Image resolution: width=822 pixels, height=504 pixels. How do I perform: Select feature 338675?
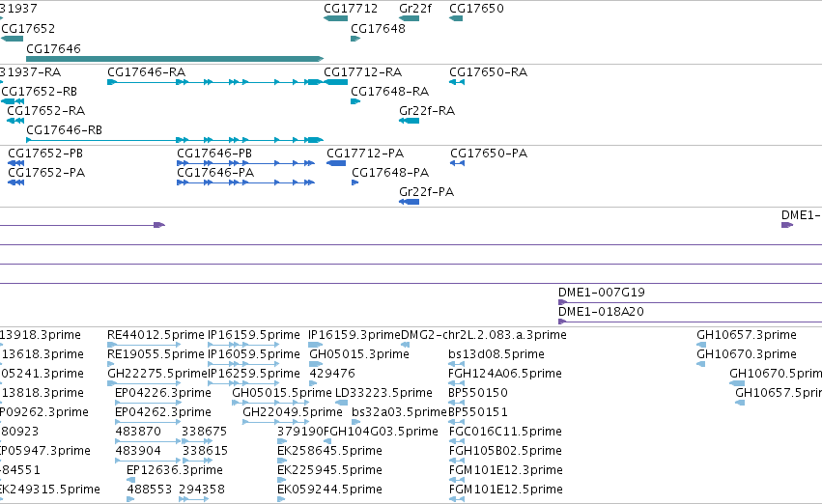(197, 441)
